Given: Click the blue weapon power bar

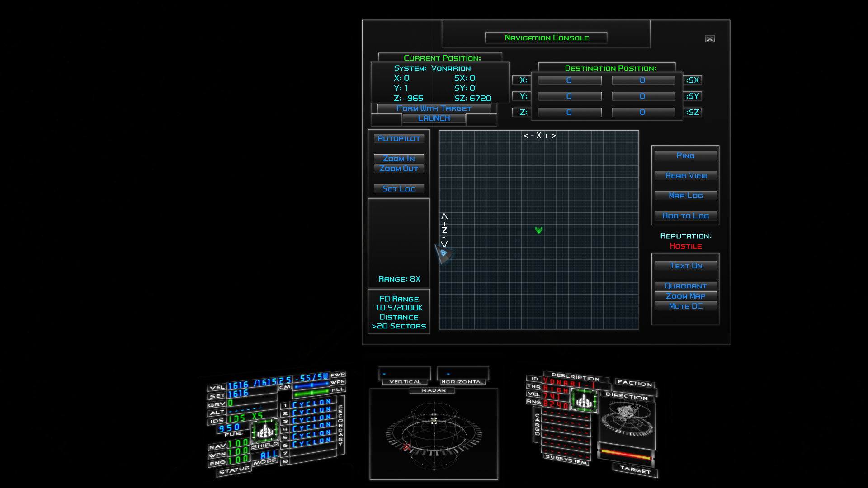Looking at the screenshot, I should click(x=311, y=385).
